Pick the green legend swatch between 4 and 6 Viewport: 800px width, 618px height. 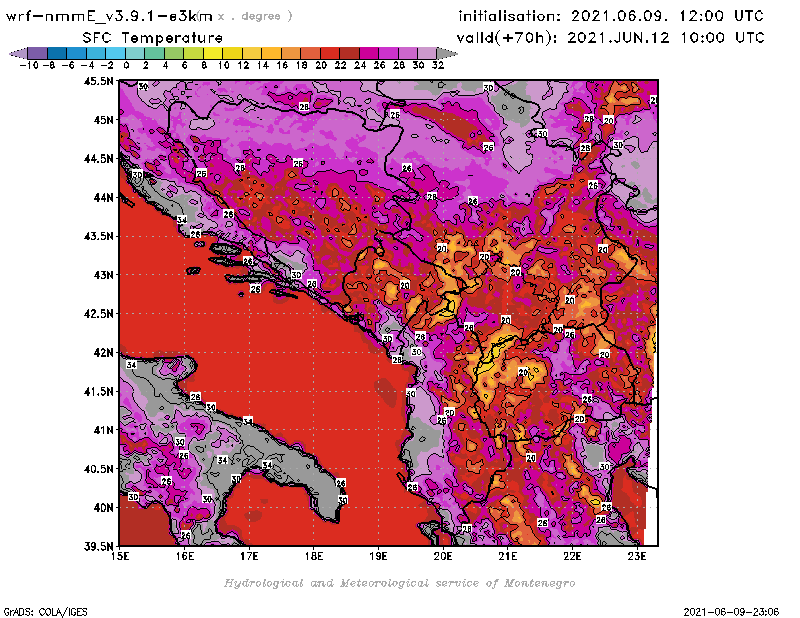[174, 53]
